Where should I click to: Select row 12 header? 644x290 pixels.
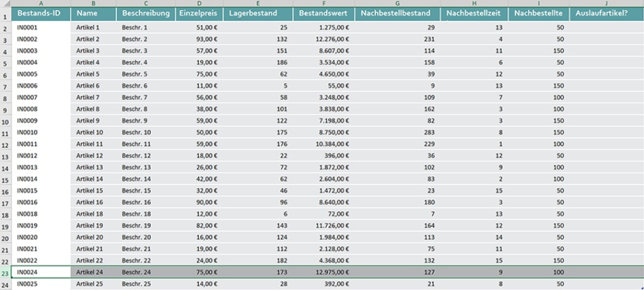click(5, 145)
